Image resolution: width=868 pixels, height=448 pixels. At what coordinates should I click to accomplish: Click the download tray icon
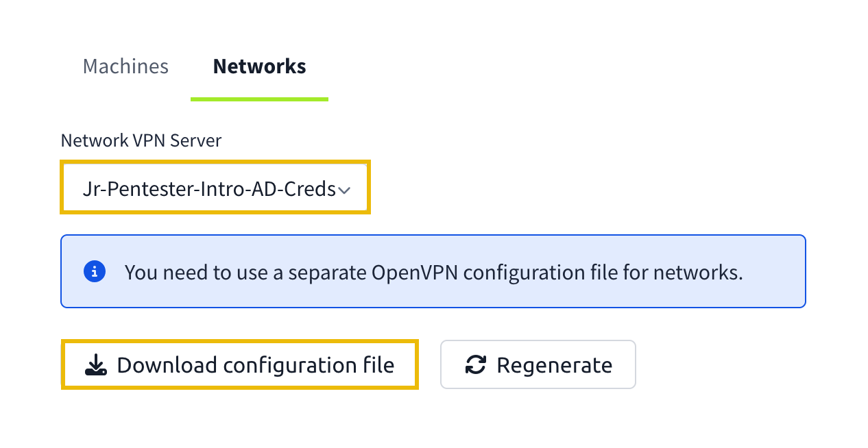96,364
